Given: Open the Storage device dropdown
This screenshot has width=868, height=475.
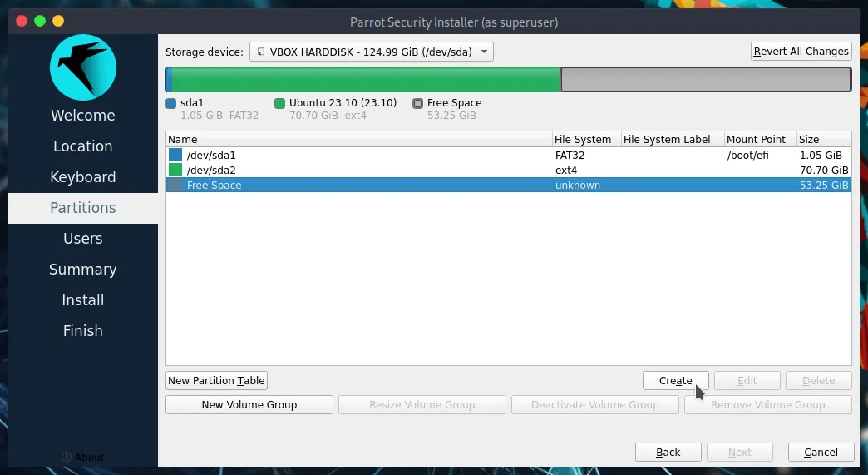Looking at the screenshot, I should [x=372, y=52].
